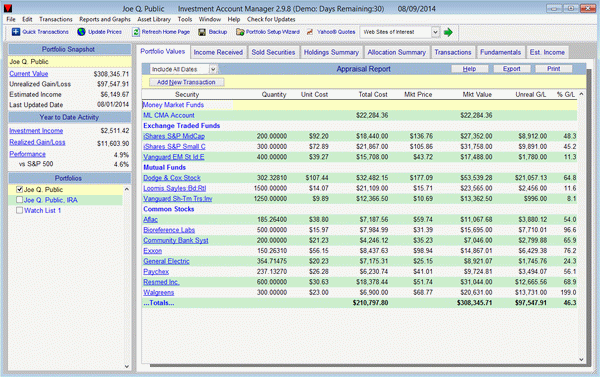The height and width of the screenshot is (377, 600).
Task: Open the File menu
Action: [11, 19]
